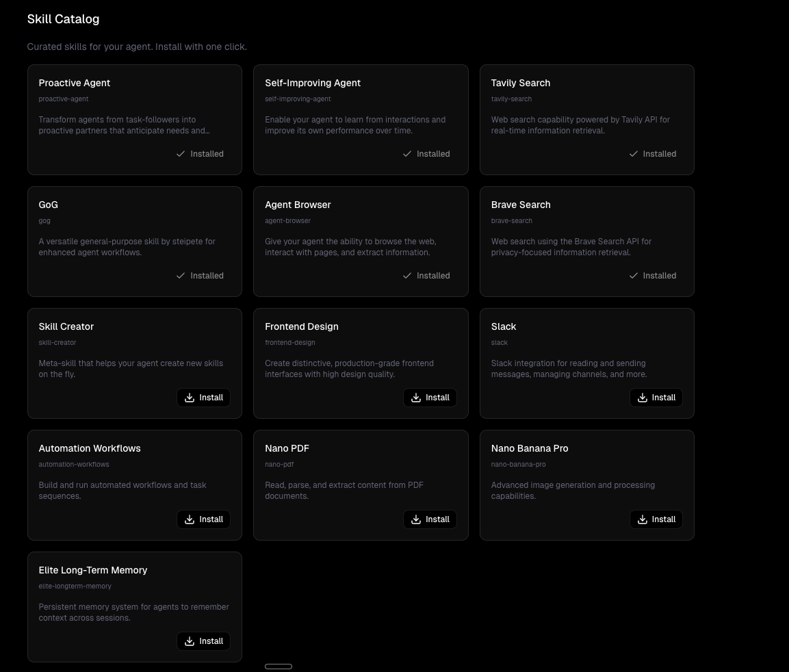Open the GoG skill card title
The height and width of the screenshot is (672, 789).
[x=49, y=205]
